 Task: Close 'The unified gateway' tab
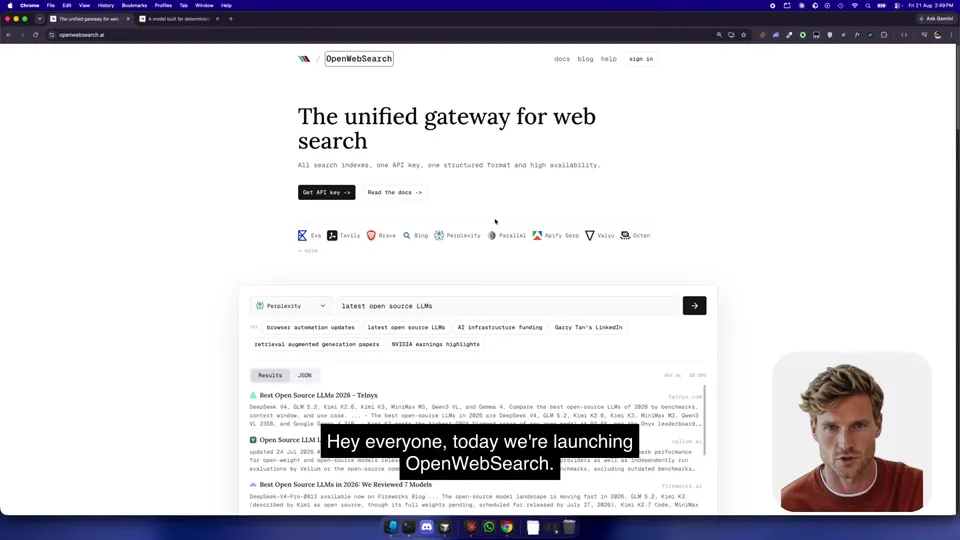tap(128, 19)
